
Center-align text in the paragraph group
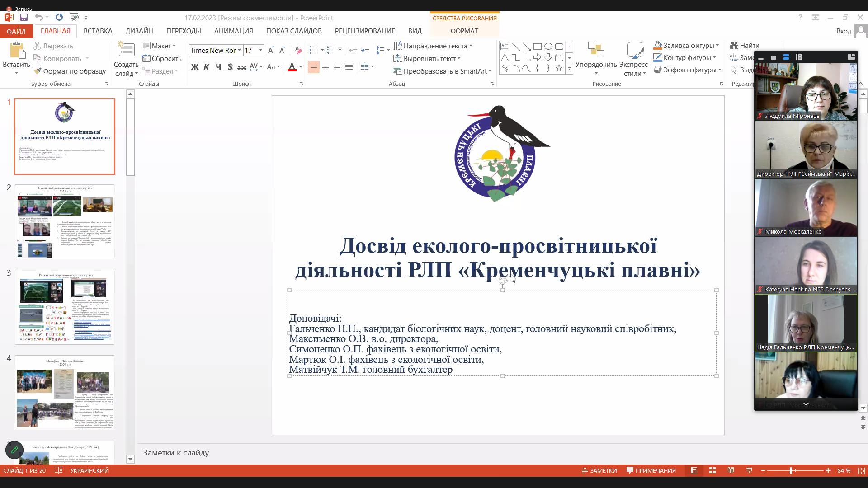(325, 67)
